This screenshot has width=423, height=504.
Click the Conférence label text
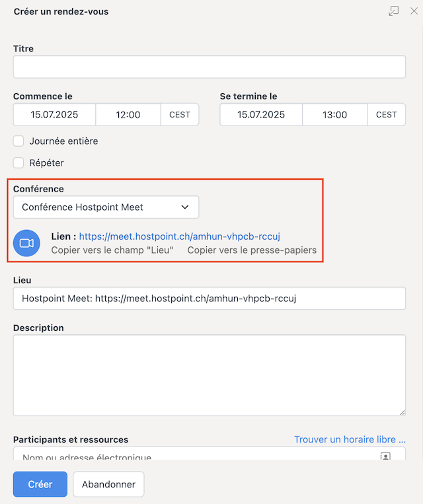point(38,189)
